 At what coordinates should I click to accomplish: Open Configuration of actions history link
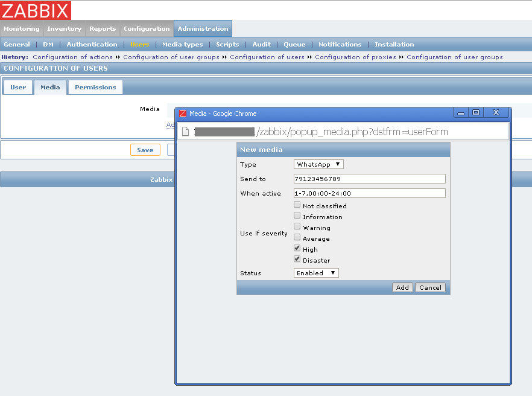[72, 57]
